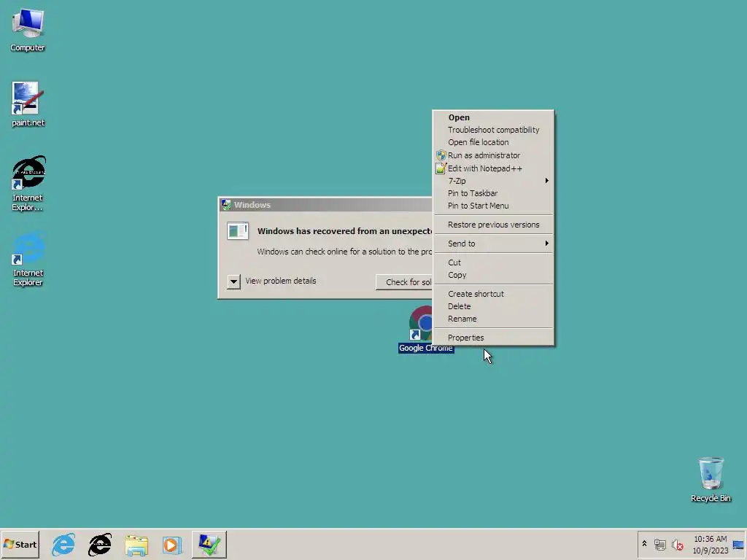Open the clock showing 10:36 AM
The image size is (747, 560).
click(x=711, y=545)
